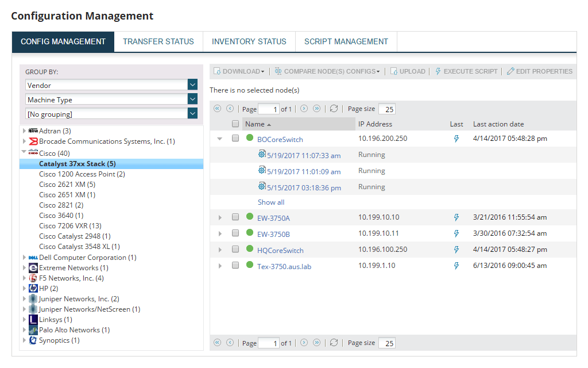Expand the Juniper Networks, Inc. tree node
588x368 pixels.
click(24, 299)
